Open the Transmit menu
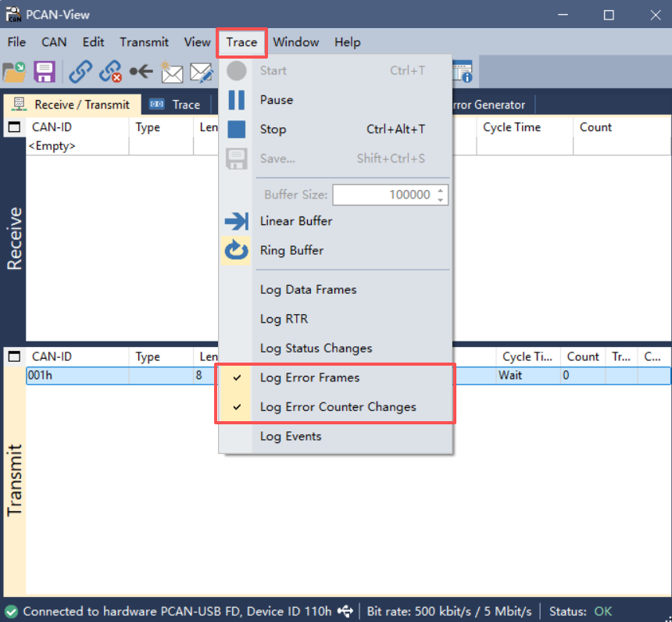 [x=144, y=42]
